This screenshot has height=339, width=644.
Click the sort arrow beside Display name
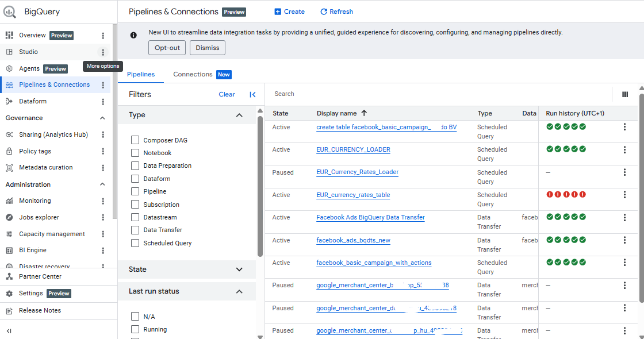[364, 113]
